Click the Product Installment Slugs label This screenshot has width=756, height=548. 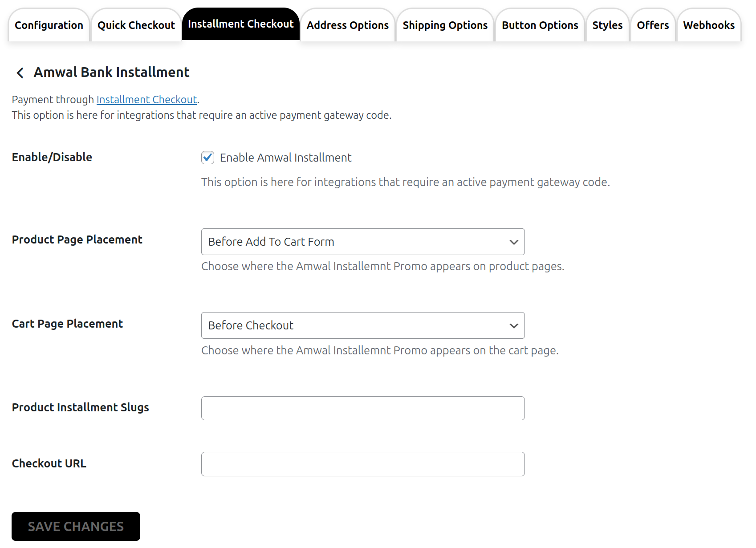coord(81,407)
